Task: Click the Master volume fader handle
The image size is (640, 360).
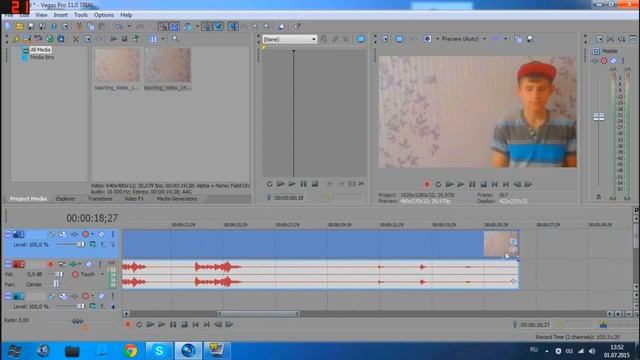Action: pos(599,117)
